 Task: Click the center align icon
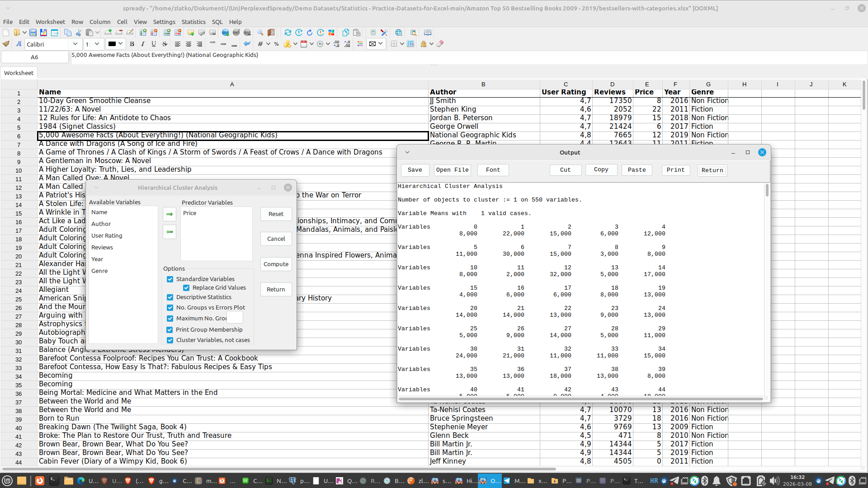(189, 44)
